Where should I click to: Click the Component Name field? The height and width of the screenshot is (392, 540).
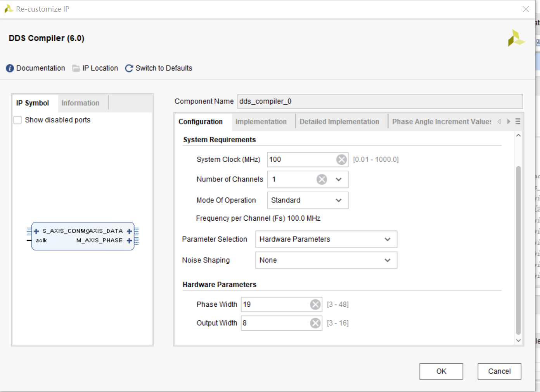(380, 102)
